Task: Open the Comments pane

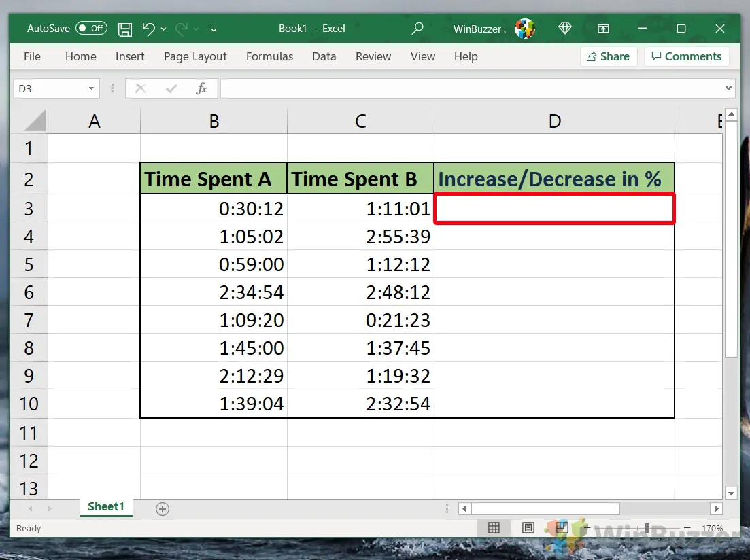Action: [687, 56]
